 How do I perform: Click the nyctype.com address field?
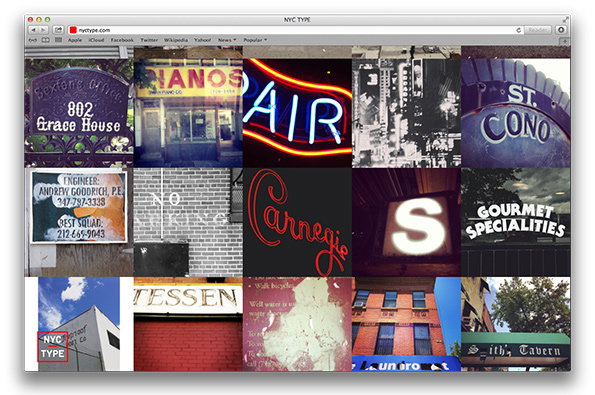(x=295, y=30)
